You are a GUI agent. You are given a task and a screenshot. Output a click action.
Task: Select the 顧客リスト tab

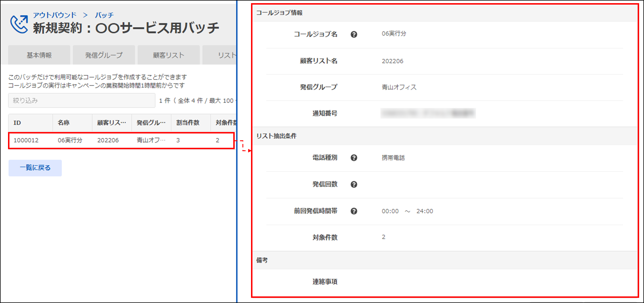[x=169, y=55]
